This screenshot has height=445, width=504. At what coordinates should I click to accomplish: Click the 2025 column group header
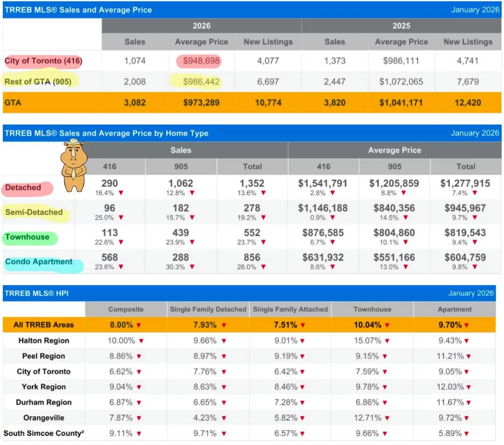(x=401, y=26)
